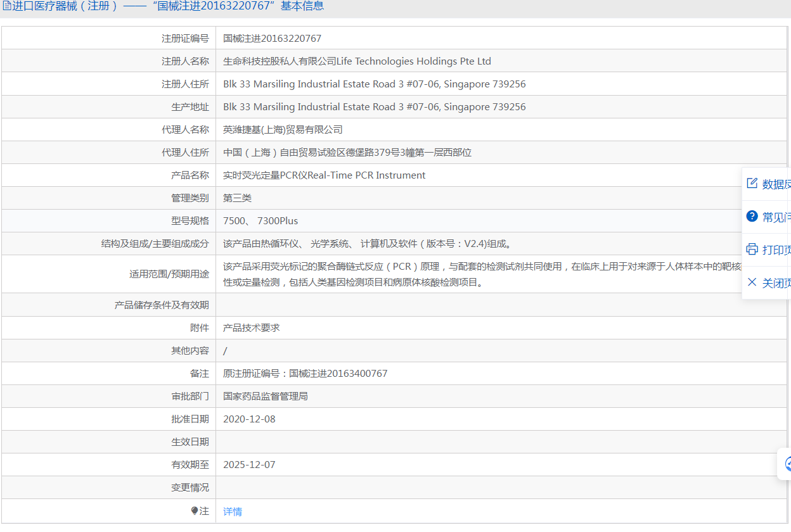Click the data feedback edit icon
Viewport: 791px width, 532px height.
click(x=752, y=183)
